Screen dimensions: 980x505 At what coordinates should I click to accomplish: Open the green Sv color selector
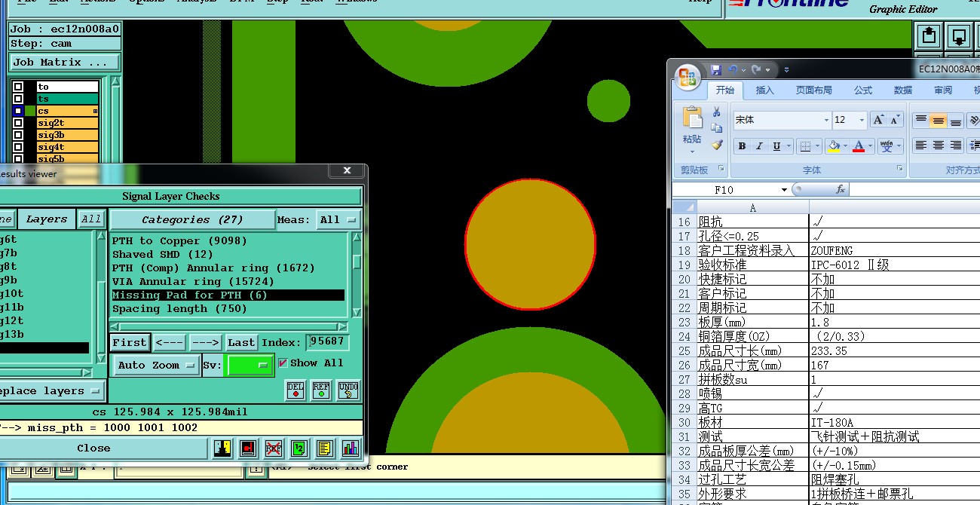coord(252,366)
